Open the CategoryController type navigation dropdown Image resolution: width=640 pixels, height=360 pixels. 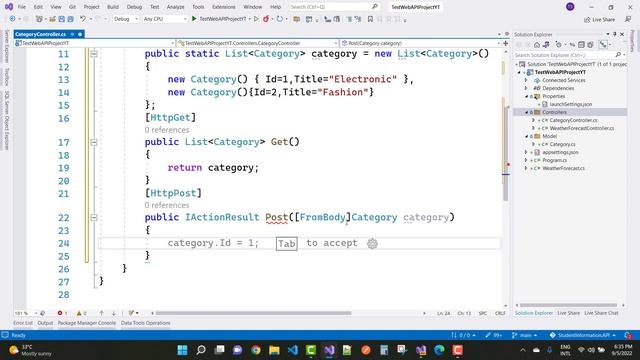coord(258,43)
